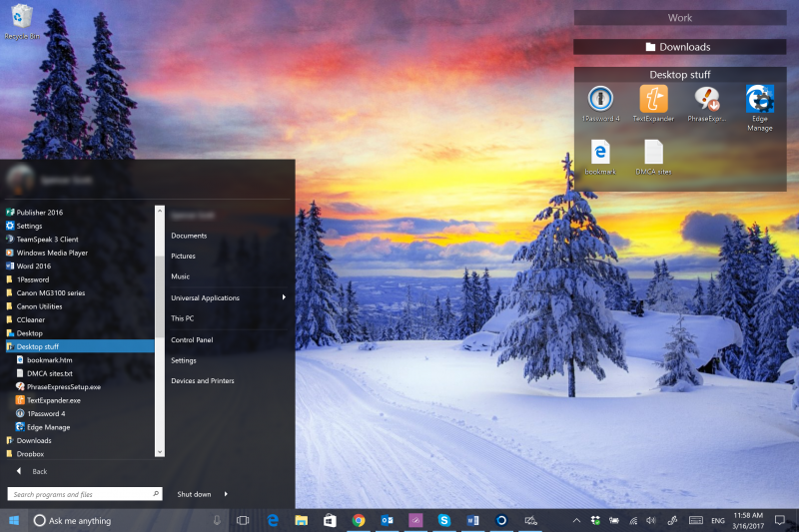Expand the Universal Applications submenu
The height and width of the screenshot is (532, 799).
click(x=229, y=297)
